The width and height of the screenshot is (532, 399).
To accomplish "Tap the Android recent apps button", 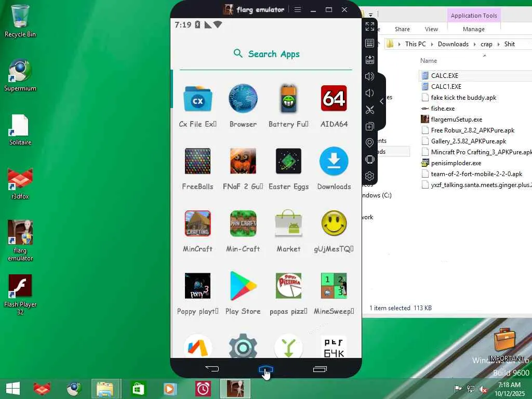I will 320,369.
